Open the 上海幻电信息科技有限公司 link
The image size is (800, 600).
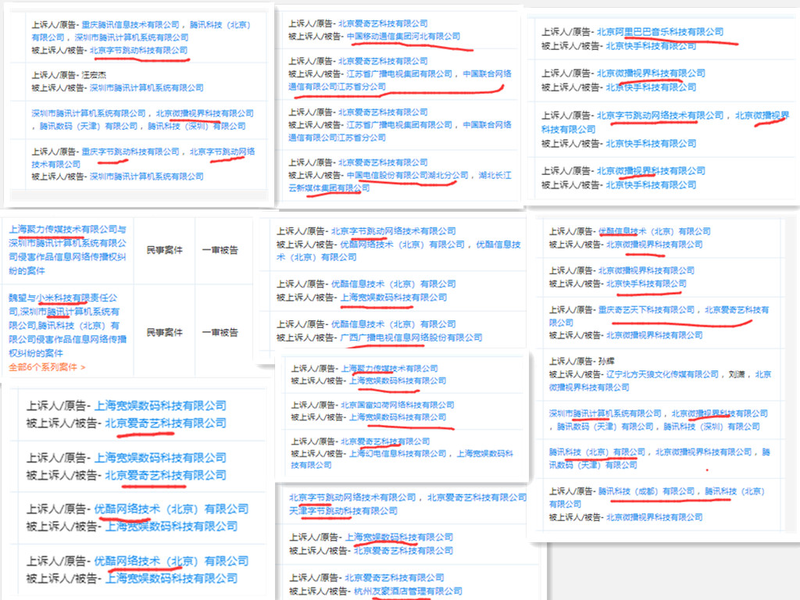point(397,453)
